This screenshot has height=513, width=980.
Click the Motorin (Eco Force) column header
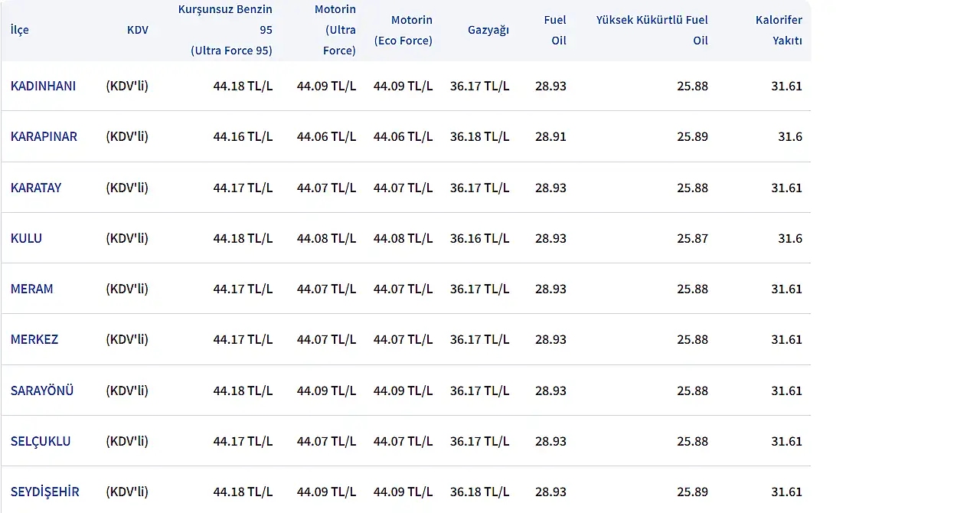coord(403,30)
